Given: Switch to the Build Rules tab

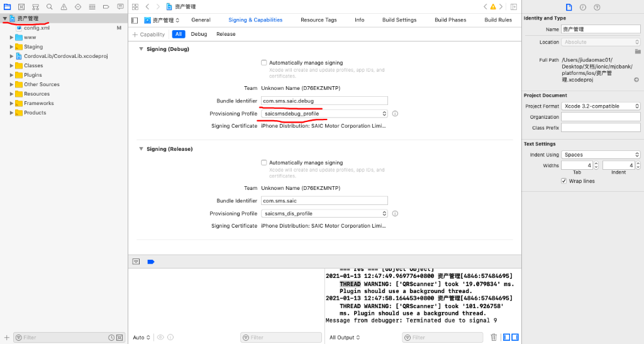Looking at the screenshot, I should pos(498,19).
